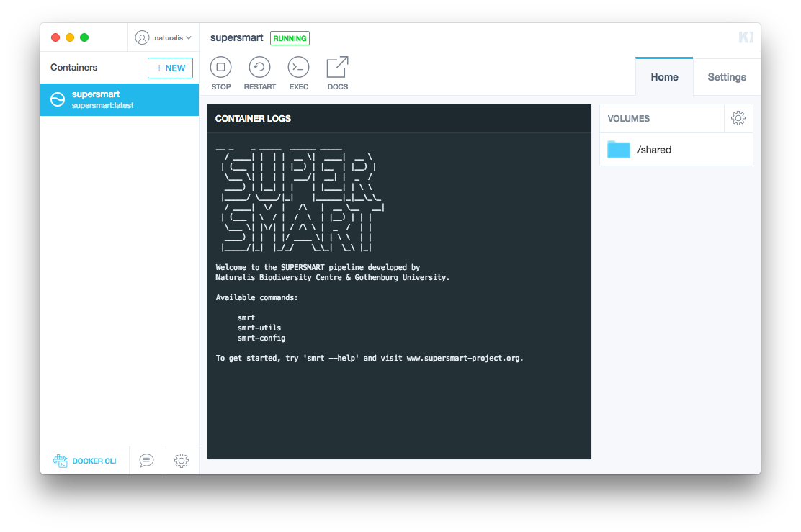Image resolution: width=801 pixels, height=532 pixels.
Task: Open EXEC terminal for container
Action: 298,73
